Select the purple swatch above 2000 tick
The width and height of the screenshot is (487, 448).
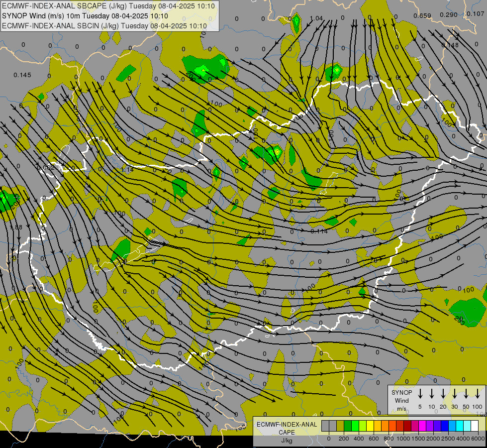[x=430, y=426]
